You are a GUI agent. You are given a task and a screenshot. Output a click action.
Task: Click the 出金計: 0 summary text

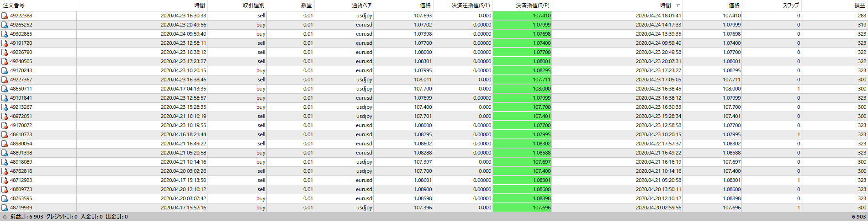tap(116, 217)
